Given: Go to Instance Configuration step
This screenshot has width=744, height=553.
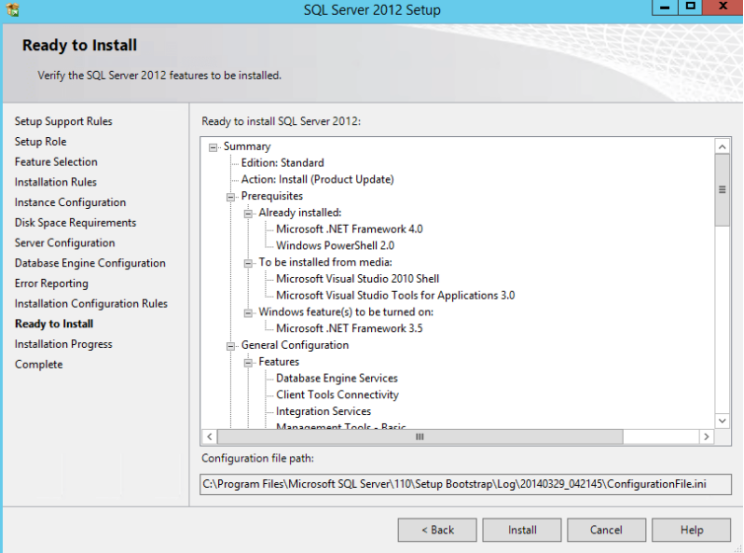Looking at the screenshot, I should [x=70, y=202].
